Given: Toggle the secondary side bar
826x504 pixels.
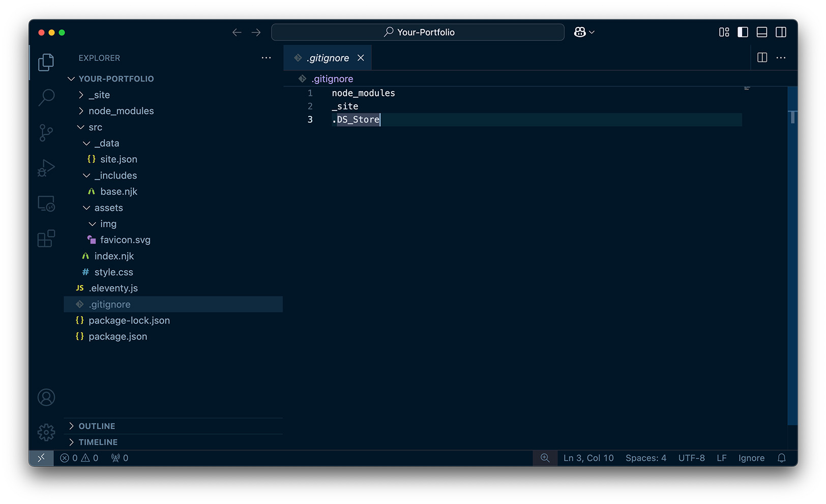Looking at the screenshot, I should [781, 32].
